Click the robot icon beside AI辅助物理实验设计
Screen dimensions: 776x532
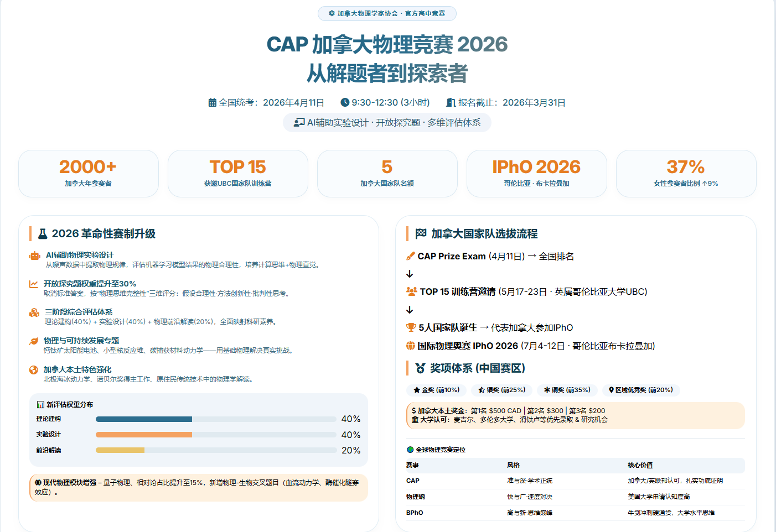click(x=34, y=255)
